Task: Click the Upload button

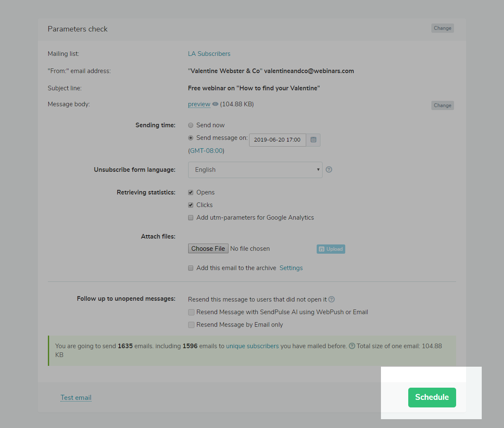Action: tap(331, 249)
